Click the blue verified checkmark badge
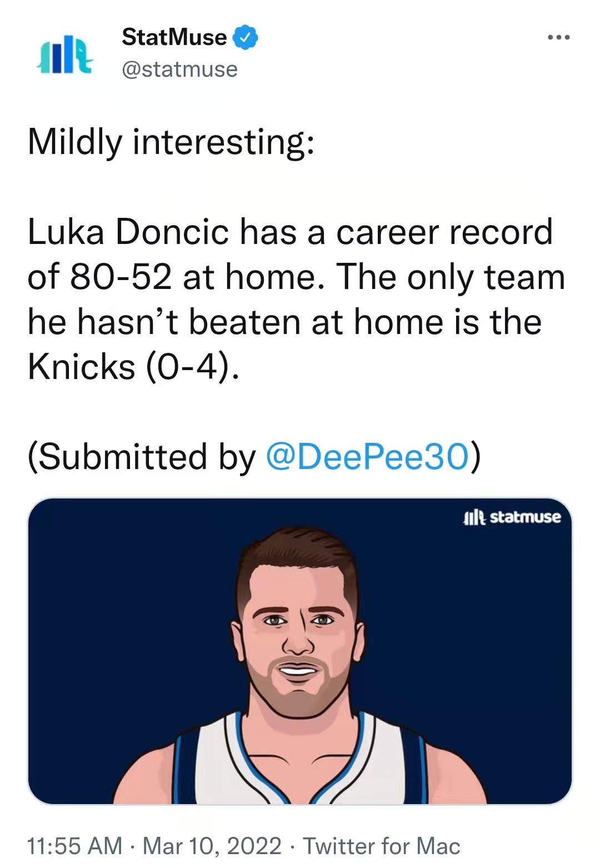This screenshot has height=868, width=600. pyautogui.click(x=245, y=37)
